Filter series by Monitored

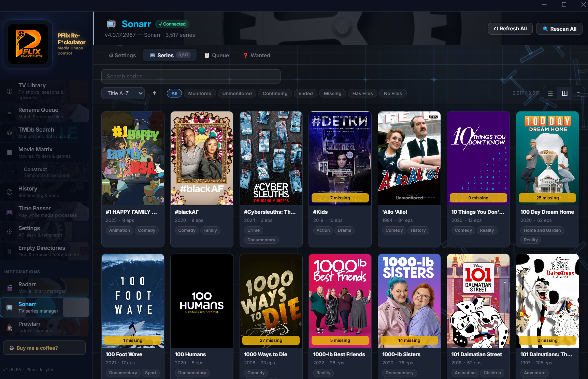[x=200, y=93]
